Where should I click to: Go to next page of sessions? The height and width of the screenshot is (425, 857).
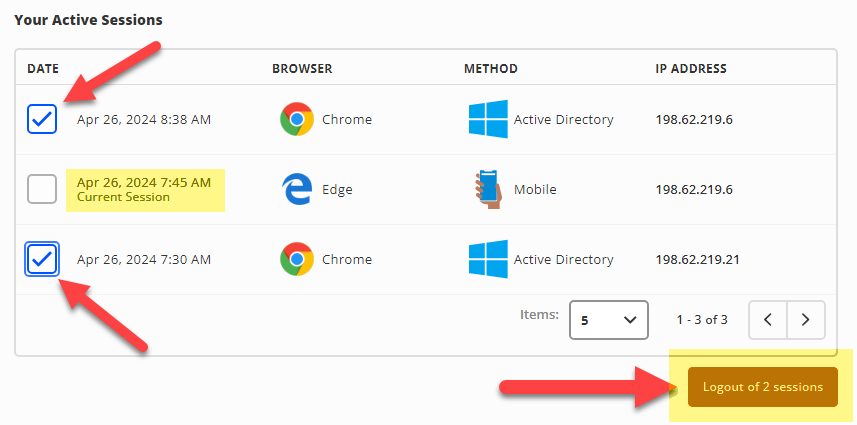(806, 320)
